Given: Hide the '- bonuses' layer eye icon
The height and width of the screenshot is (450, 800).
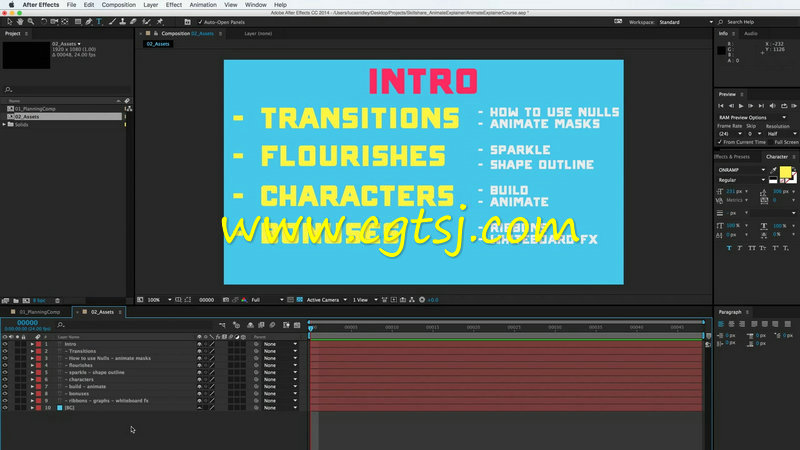Looking at the screenshot, I should pyautogui.click(x=5, y=394).
